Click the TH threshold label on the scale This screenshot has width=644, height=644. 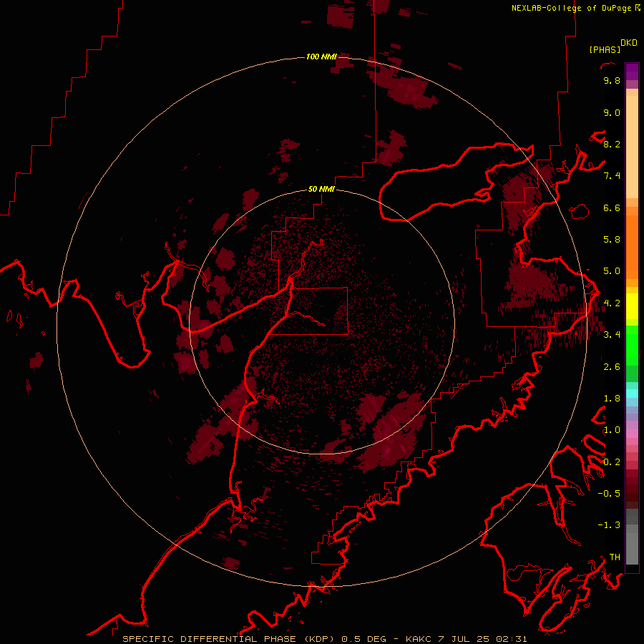tap(615, 557)
